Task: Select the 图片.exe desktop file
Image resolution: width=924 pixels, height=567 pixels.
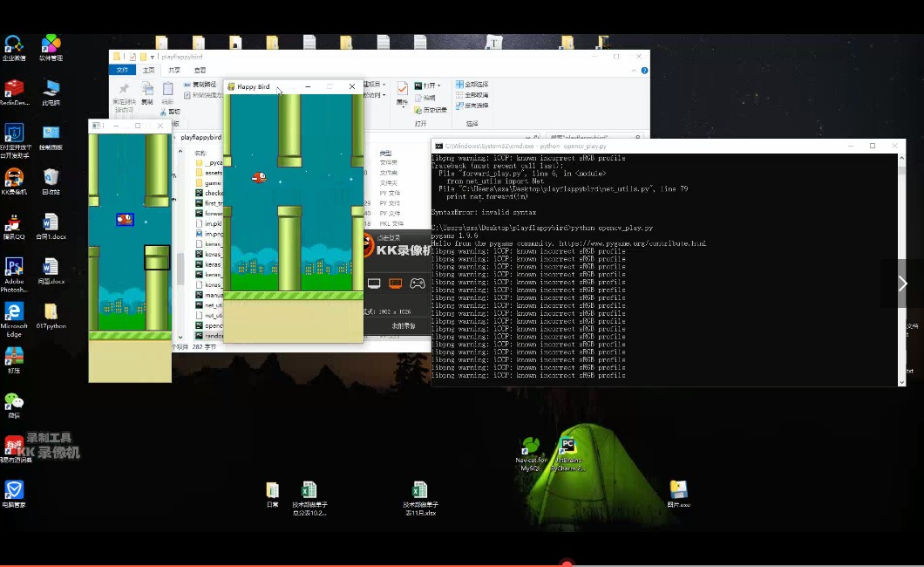Action: pos(678,494)
